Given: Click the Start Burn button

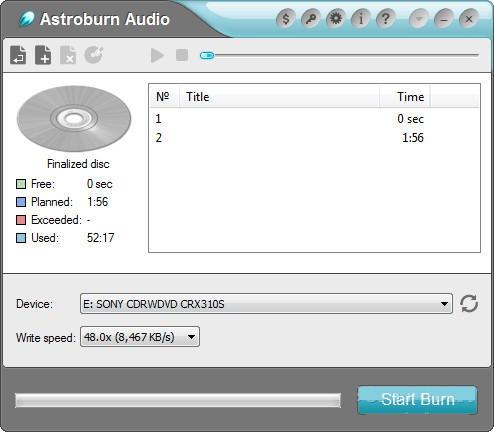Looking at the screenshot, I should (x=417, y=400).
